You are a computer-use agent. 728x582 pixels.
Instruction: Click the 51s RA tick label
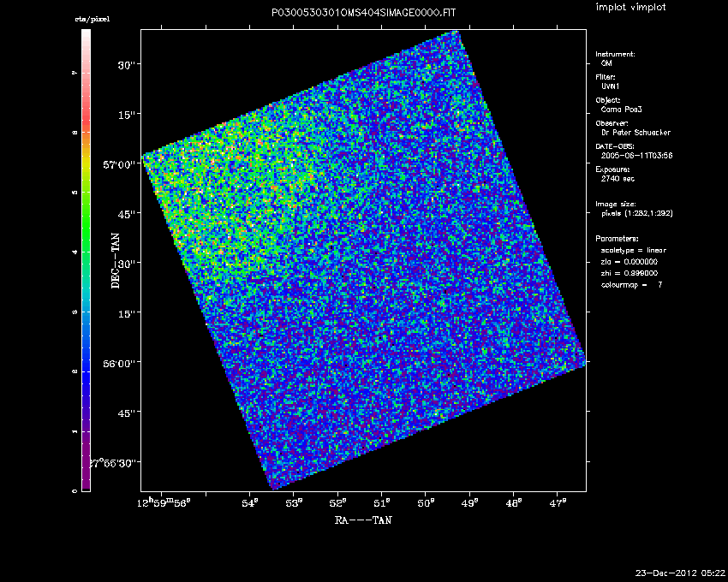pyautogui.click(x=382, y=503)
